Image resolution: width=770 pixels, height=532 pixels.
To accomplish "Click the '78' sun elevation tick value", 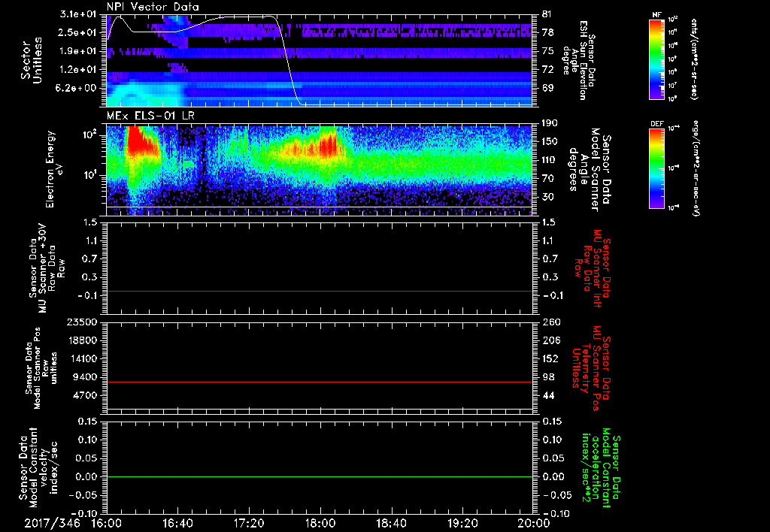I will tap(548, 32).
